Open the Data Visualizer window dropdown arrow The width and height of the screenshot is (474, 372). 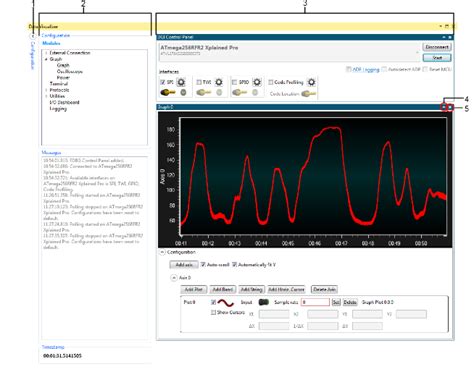[x=441, y=26]
